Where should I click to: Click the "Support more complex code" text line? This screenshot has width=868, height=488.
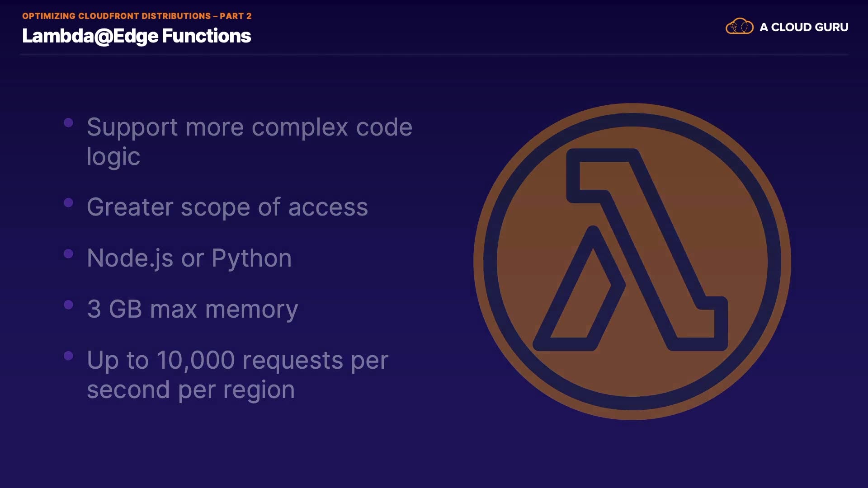[x=249, y=127]
